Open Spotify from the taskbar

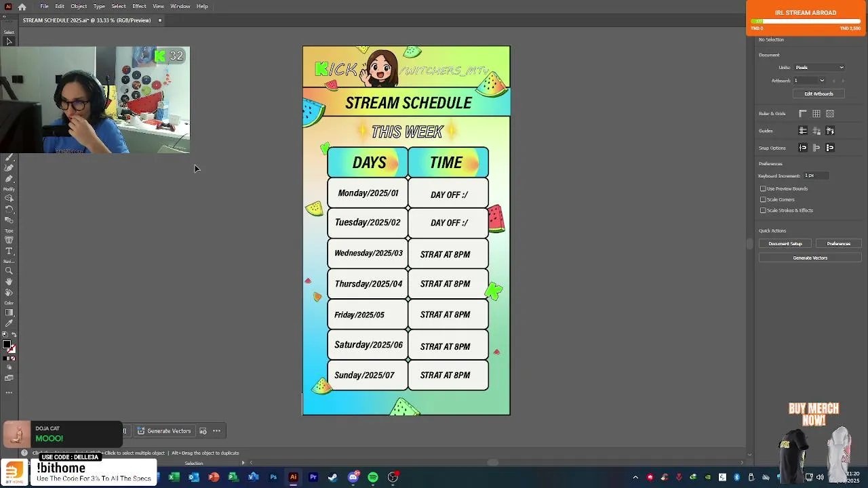coord(373,477)
